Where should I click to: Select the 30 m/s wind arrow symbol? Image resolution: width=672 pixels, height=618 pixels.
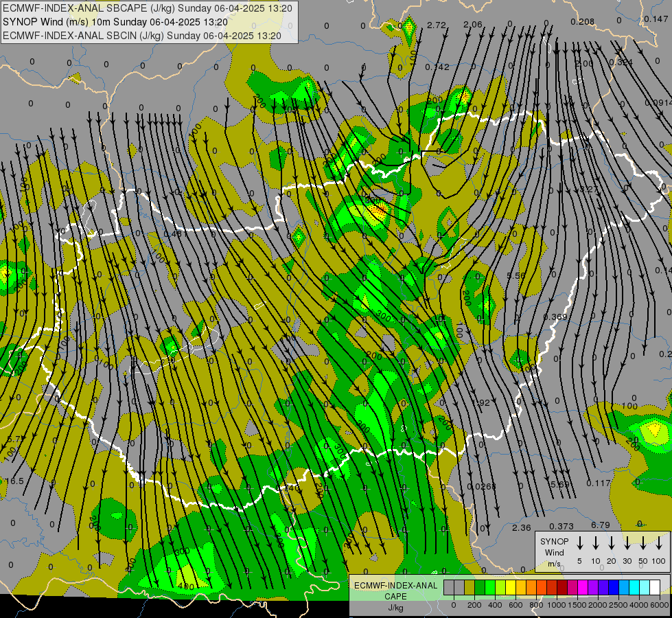pos(627,543)
